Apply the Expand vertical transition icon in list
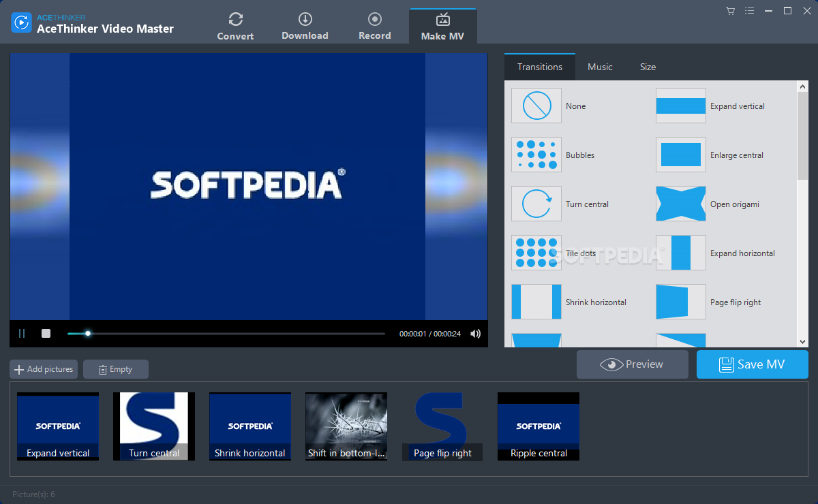The height and width of the screenshot is (504, 818). (681, 106)
